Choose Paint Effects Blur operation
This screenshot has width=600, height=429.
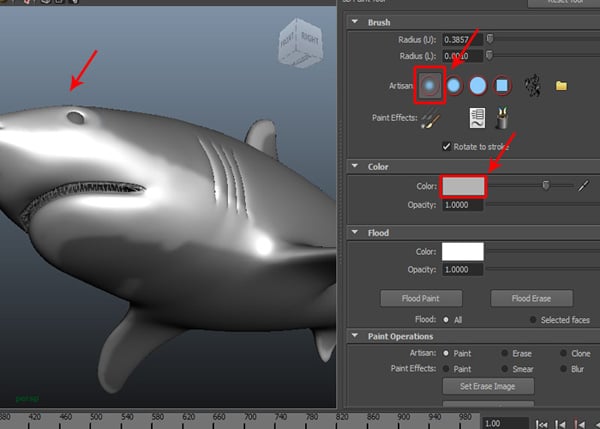563,369
